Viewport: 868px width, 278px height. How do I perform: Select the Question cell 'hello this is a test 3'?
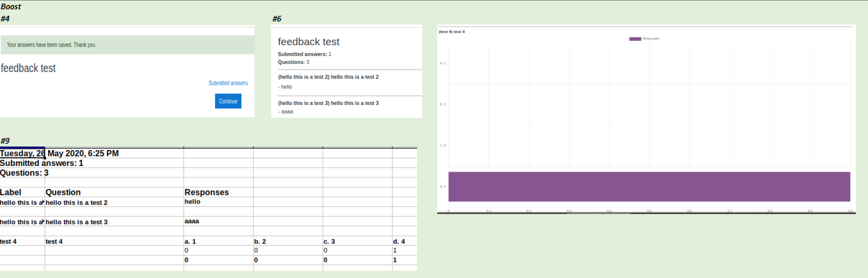[114, 222]
